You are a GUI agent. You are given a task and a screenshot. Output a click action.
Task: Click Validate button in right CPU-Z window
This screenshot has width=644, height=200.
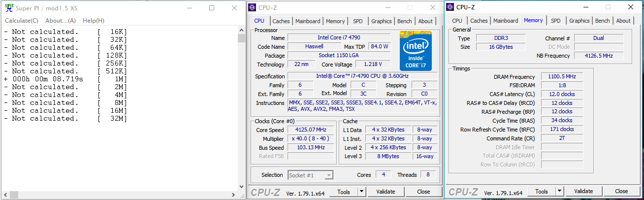pos(583,191)
